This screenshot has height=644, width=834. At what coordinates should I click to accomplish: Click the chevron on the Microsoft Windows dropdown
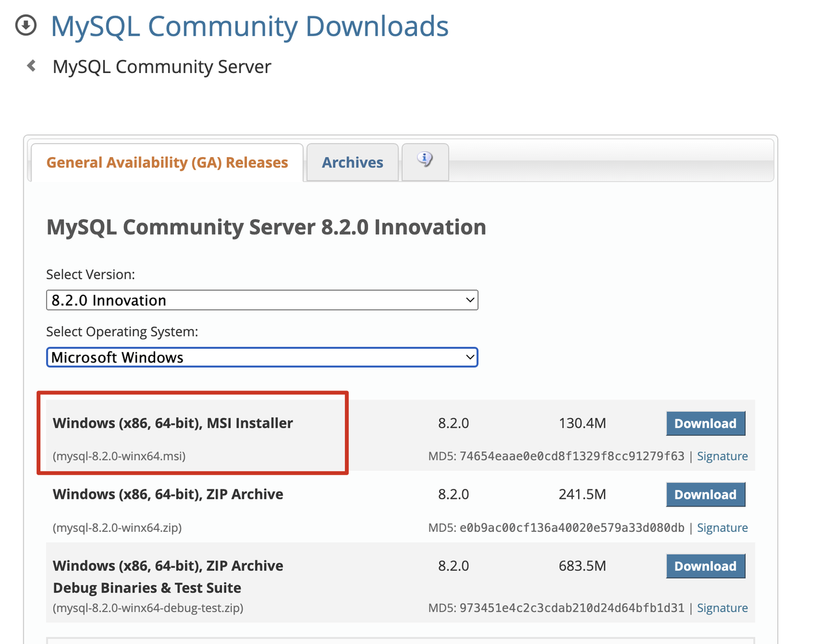point(470,357)
